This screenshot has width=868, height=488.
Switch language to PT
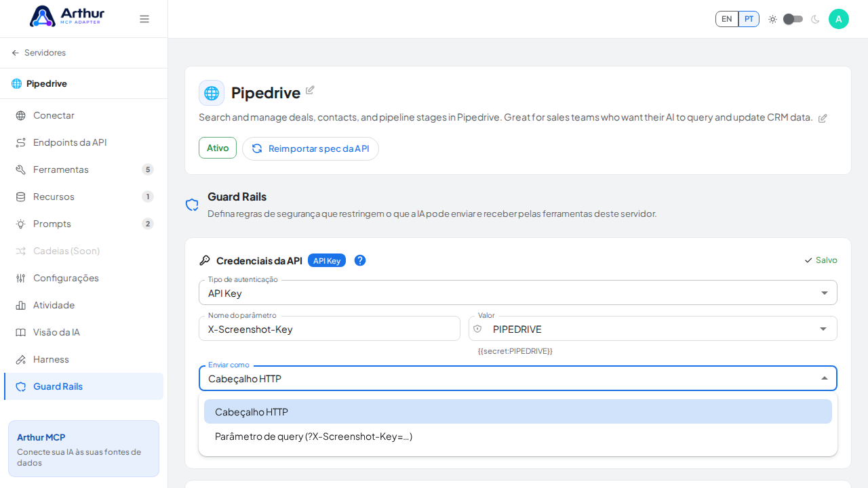[x=749, y=19]
